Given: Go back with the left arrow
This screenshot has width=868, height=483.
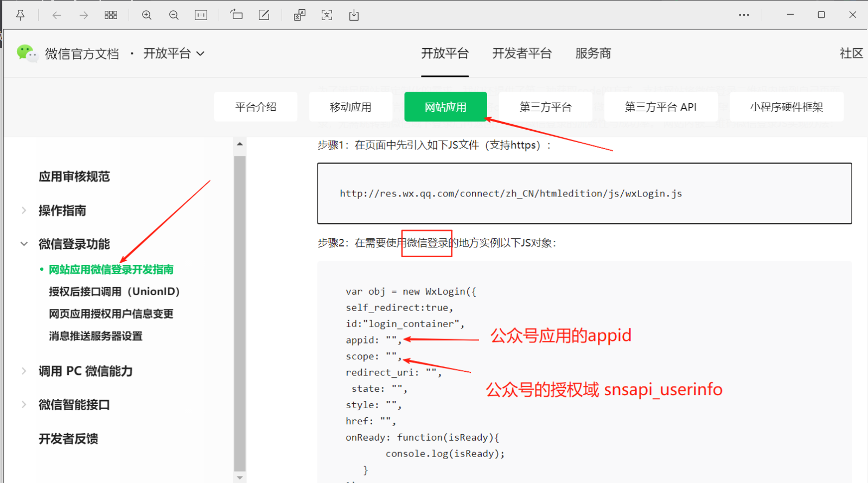Looking at the screenshot, I should (56, 15).
